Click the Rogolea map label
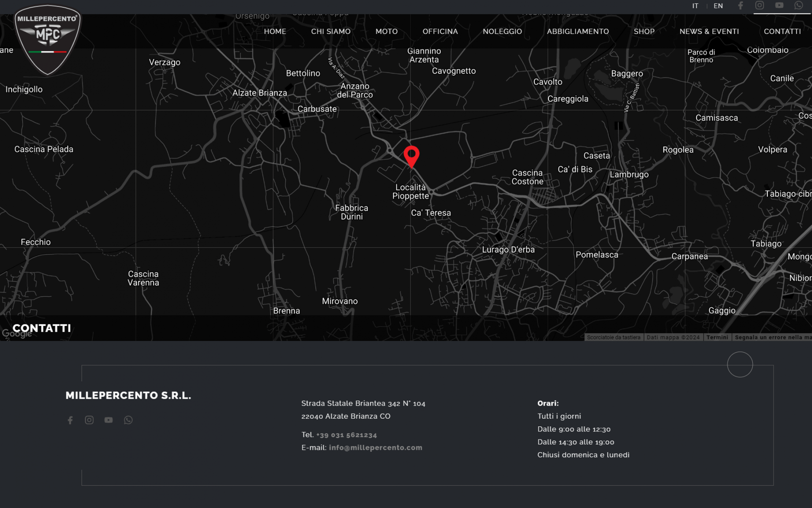This screenshot has height=508, width=812. 678,150
